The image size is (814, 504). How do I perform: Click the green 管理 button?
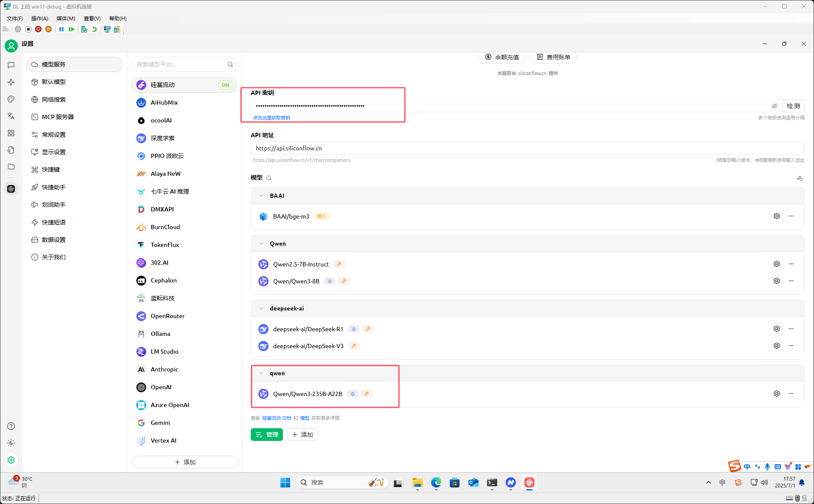(266, 435)
